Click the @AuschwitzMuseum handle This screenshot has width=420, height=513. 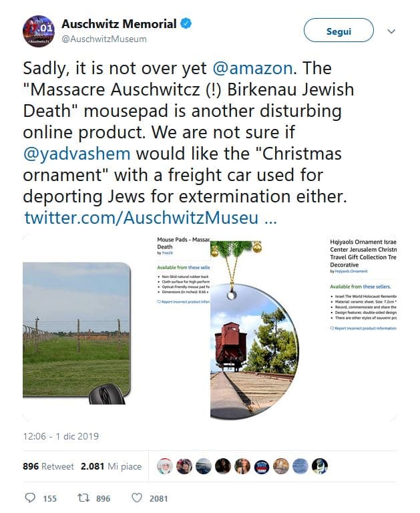click(x=104, y=39)
